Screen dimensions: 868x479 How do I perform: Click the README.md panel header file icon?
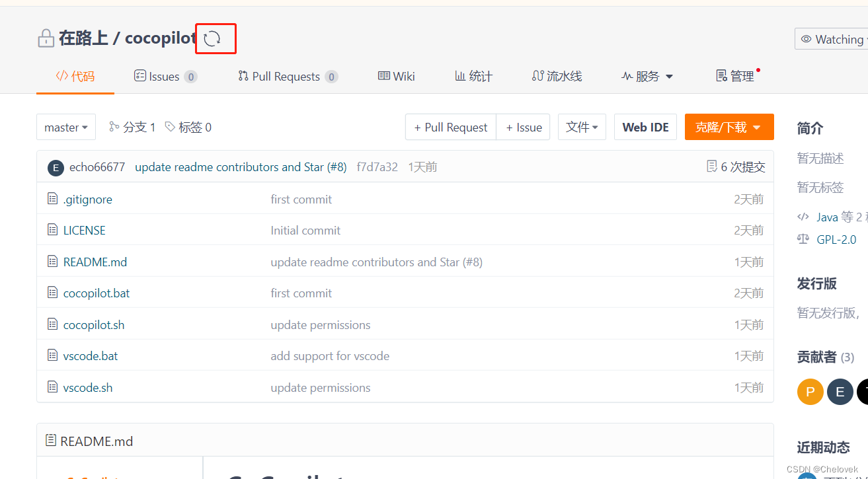tap(51, 441)
